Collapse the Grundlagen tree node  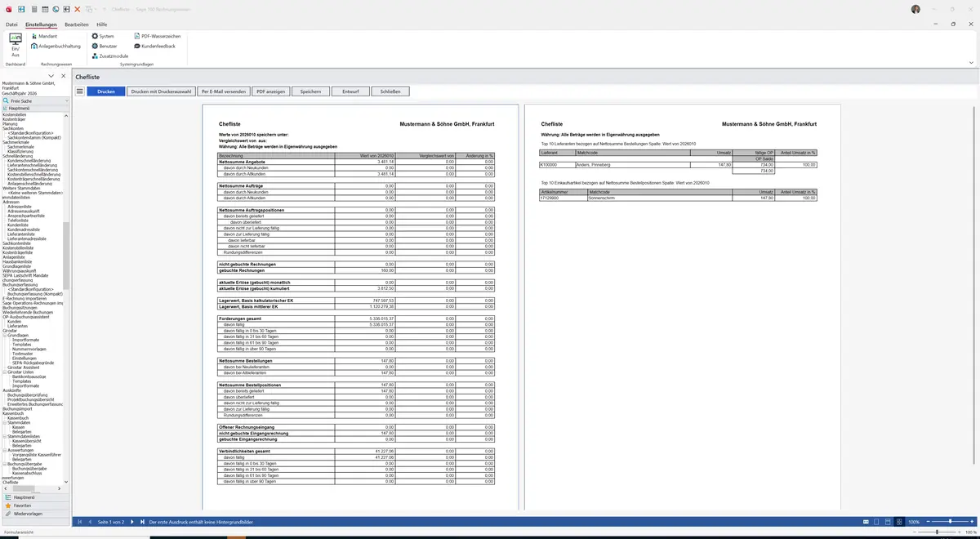[5, 335]
